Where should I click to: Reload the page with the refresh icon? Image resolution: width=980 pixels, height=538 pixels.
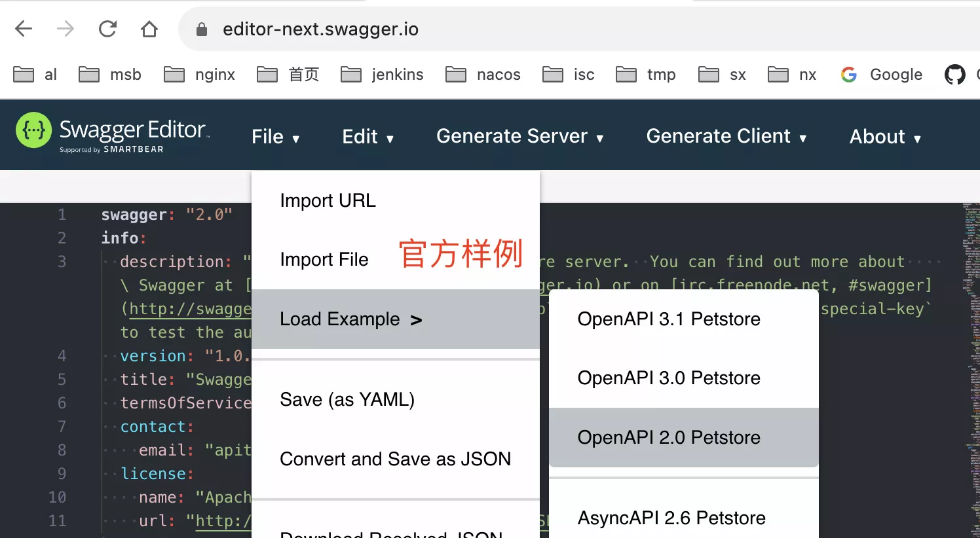pos(107,29)
